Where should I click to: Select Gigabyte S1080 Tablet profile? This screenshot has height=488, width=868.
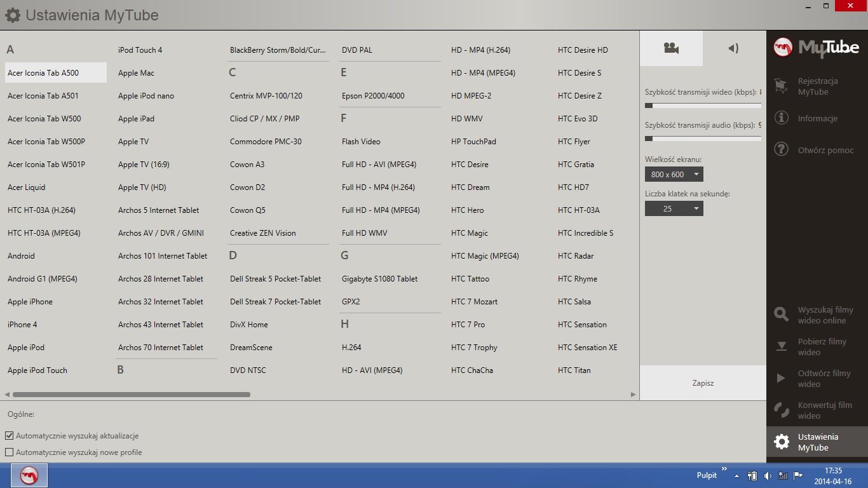(380, 278)
